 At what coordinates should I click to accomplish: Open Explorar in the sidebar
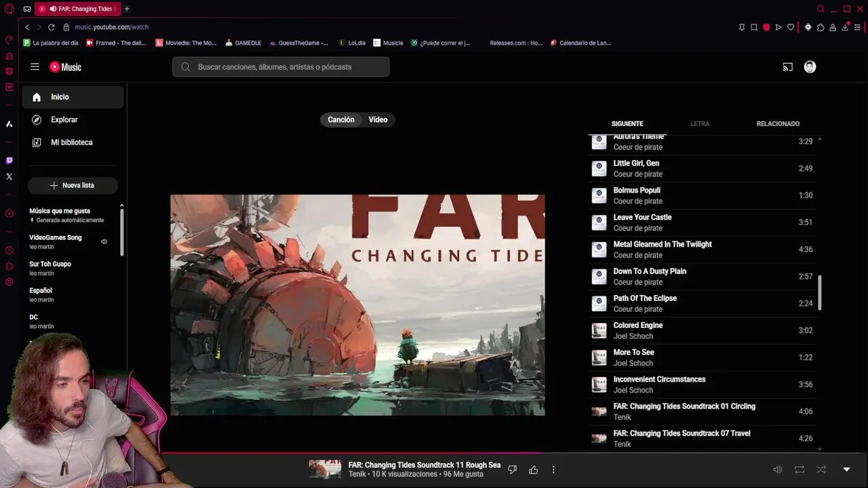click(73, 120)
